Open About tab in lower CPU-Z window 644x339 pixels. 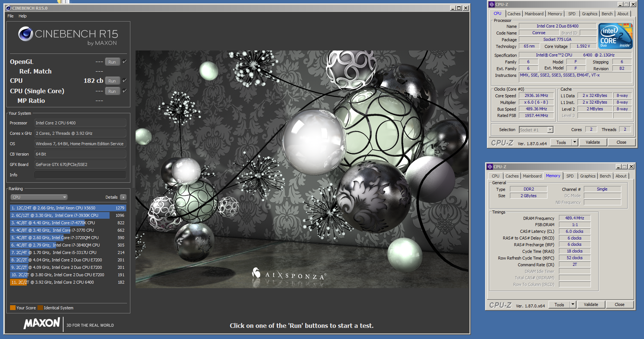[x=621, y=176]
